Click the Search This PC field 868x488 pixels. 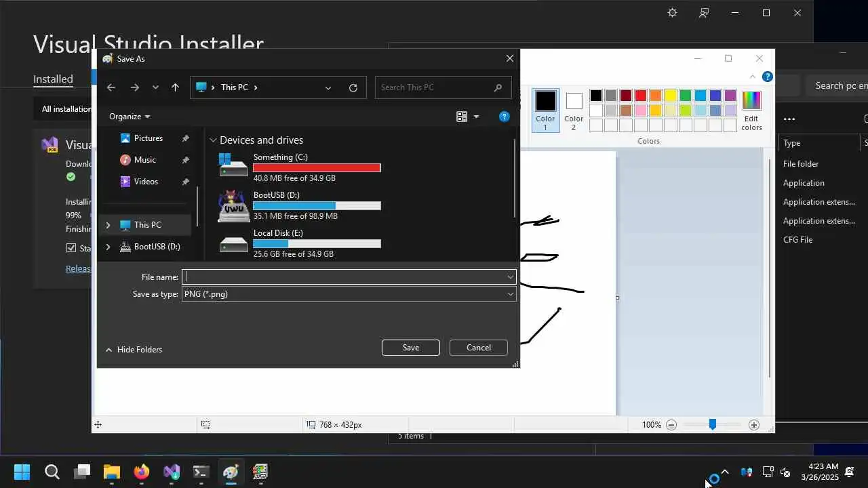(x=443, y=87)
